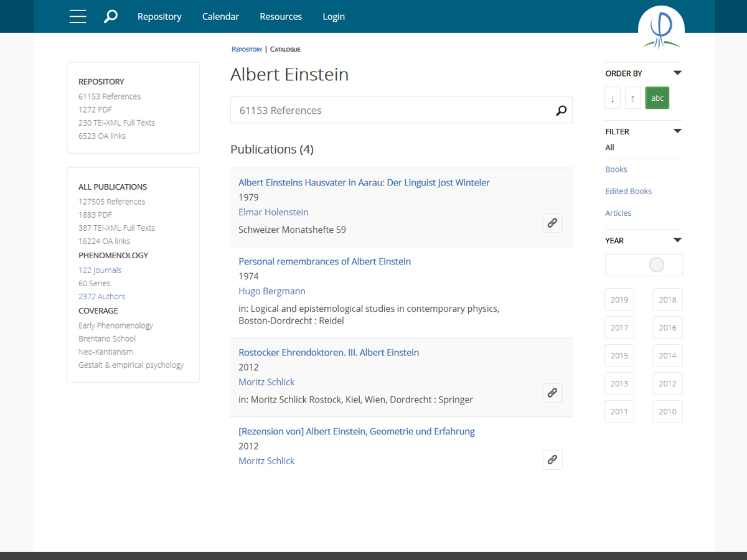Toggle the 2015 year filter
This screenshot has width=747, height=560.
click(x=619, y=355)
